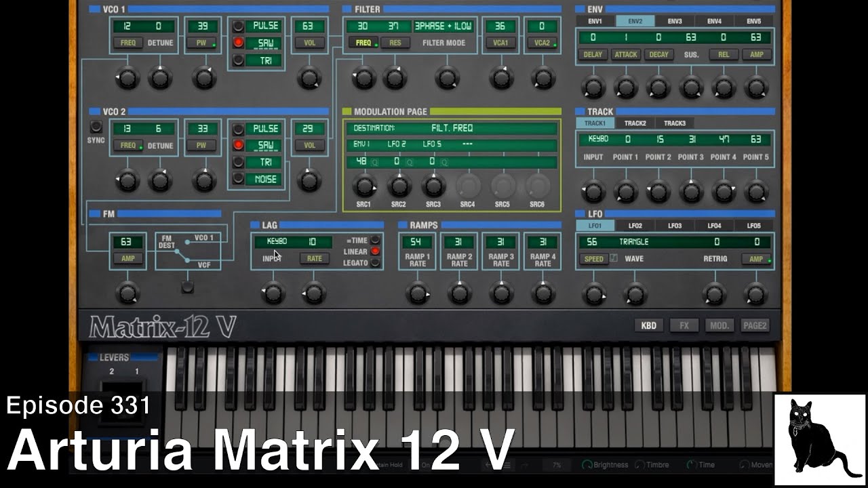
Task: Click VCO 1 FREQ button
Action: 128,43
